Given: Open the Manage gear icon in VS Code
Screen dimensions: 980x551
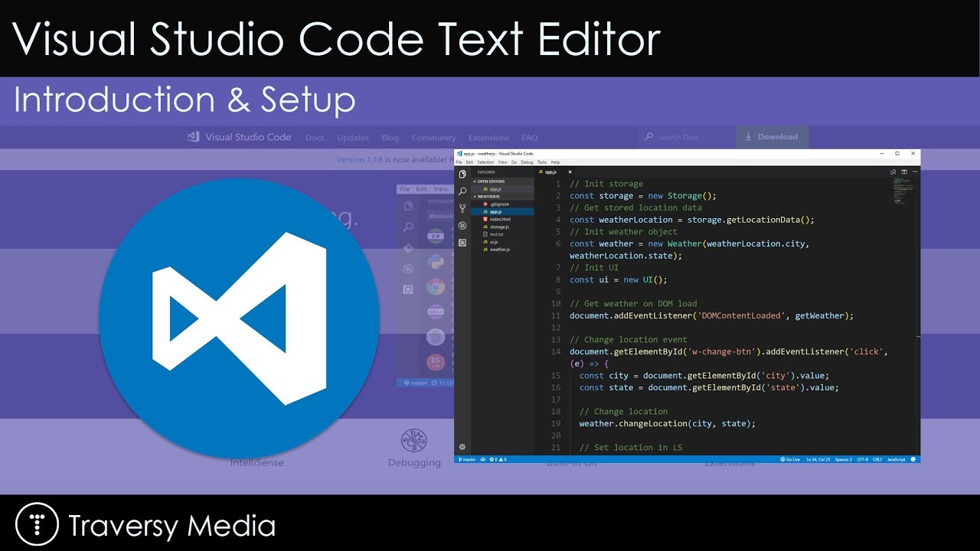Looking at the screenshot, I should (462, 447).
